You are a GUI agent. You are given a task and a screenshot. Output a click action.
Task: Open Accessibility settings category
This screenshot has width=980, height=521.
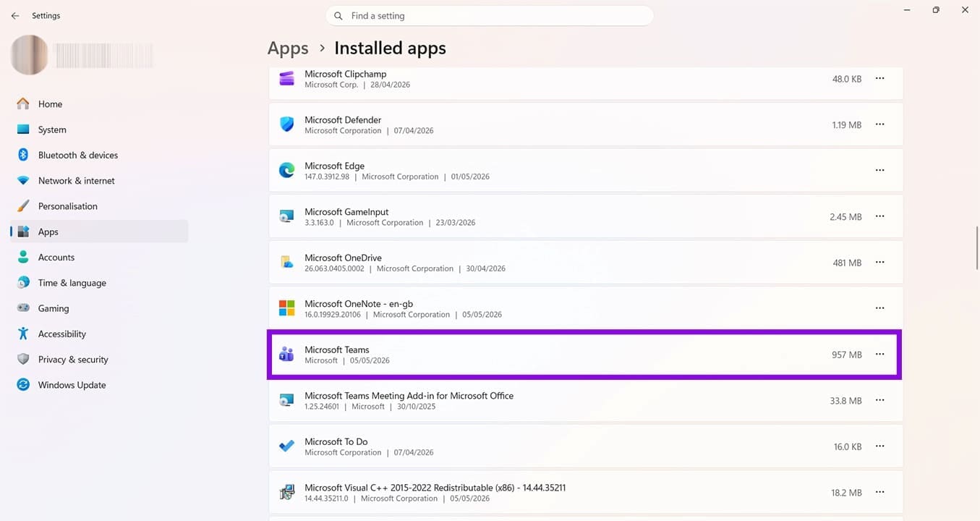tap(99, 334)
